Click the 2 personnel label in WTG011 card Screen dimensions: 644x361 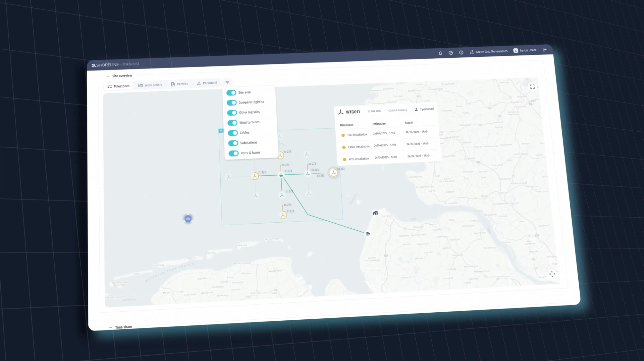424,109
